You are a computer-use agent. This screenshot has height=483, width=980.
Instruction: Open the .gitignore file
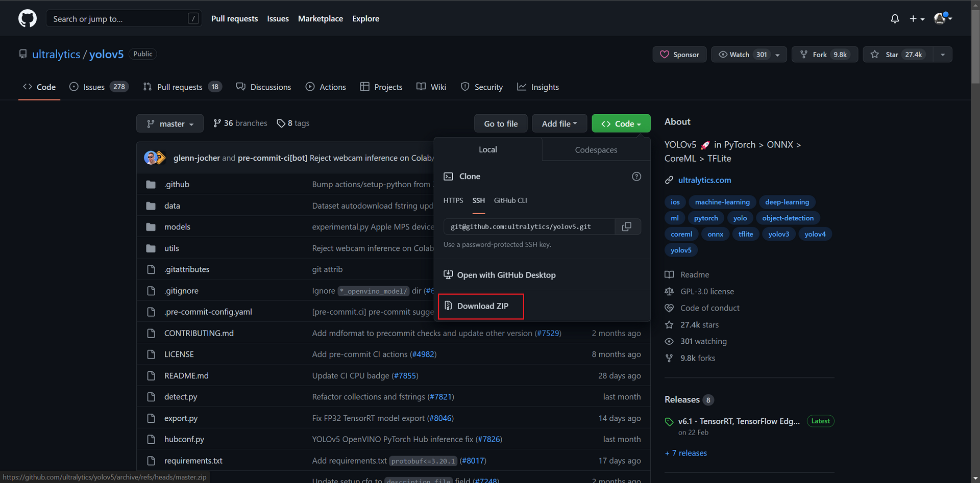(181, 291)
